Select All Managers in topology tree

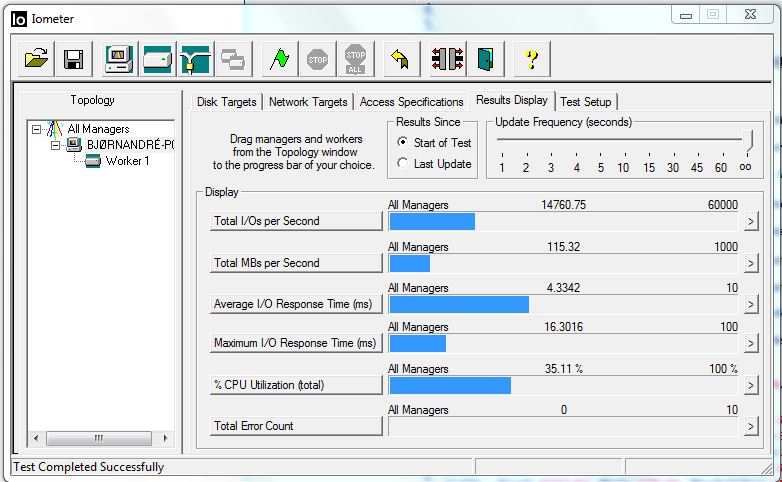98,129
